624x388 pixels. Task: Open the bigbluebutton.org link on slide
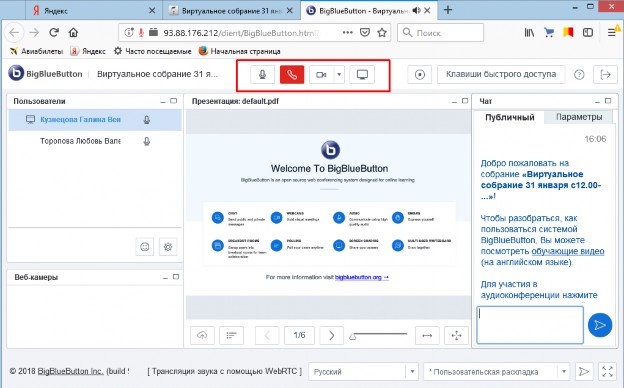[x=361, y=277]
